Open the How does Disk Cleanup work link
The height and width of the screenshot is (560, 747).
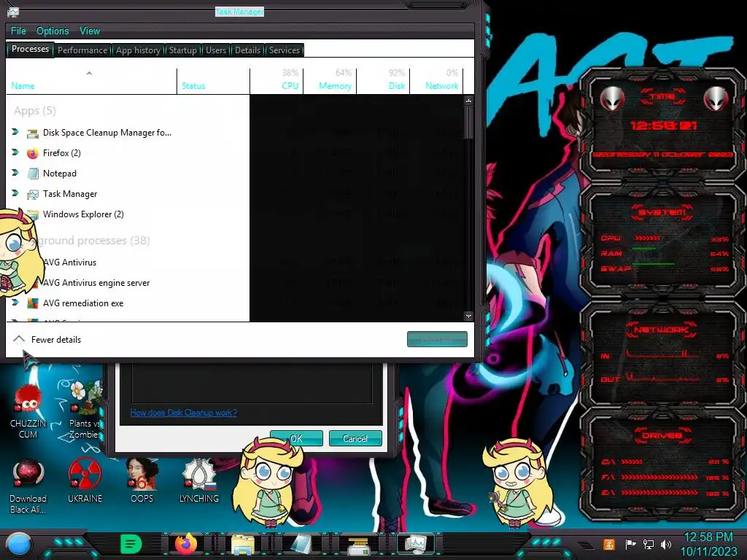tap(183, 413)
